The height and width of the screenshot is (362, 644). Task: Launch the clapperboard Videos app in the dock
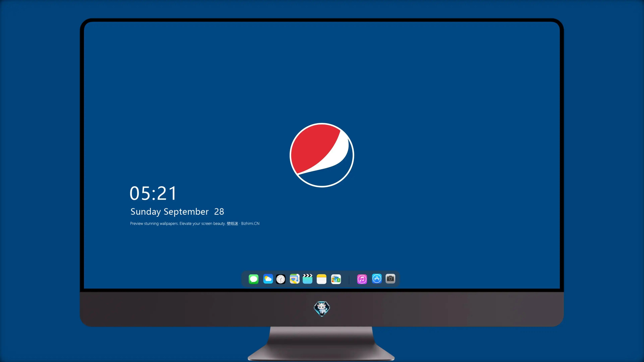(308, 279)
